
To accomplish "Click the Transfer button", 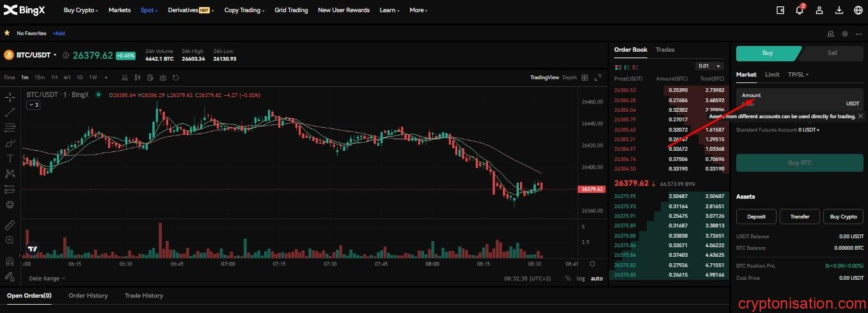I will coord(800,217).
